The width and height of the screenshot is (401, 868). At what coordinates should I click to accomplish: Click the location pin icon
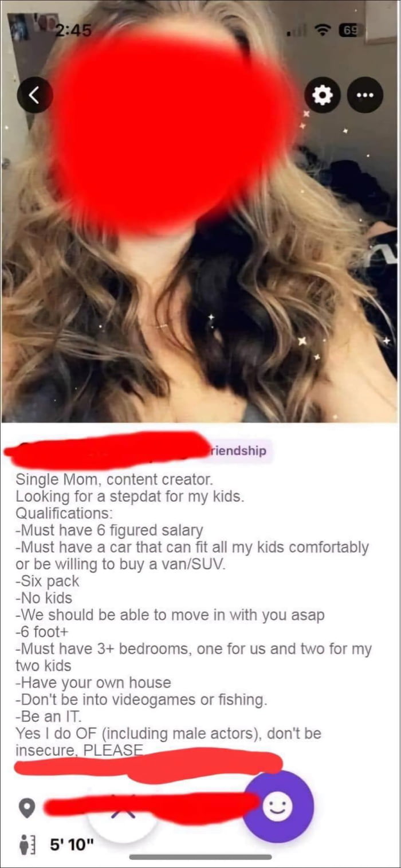[x=25, y=809]
